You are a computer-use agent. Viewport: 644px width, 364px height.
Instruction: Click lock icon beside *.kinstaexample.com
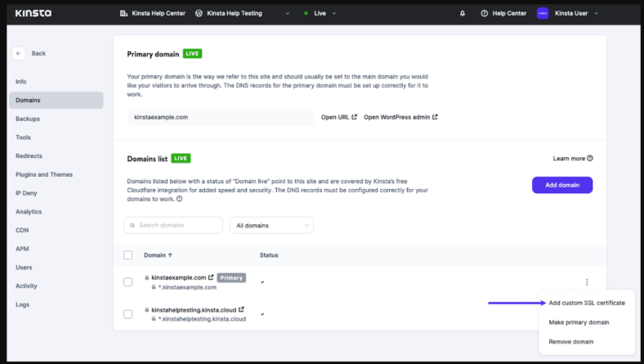pyautogui.click(x=154, y=287)
